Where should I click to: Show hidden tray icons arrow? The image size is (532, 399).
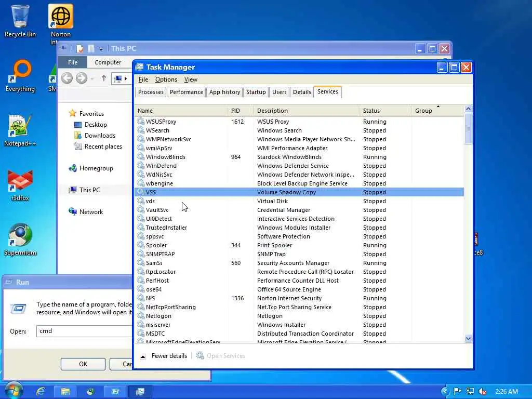pos(445,392)
